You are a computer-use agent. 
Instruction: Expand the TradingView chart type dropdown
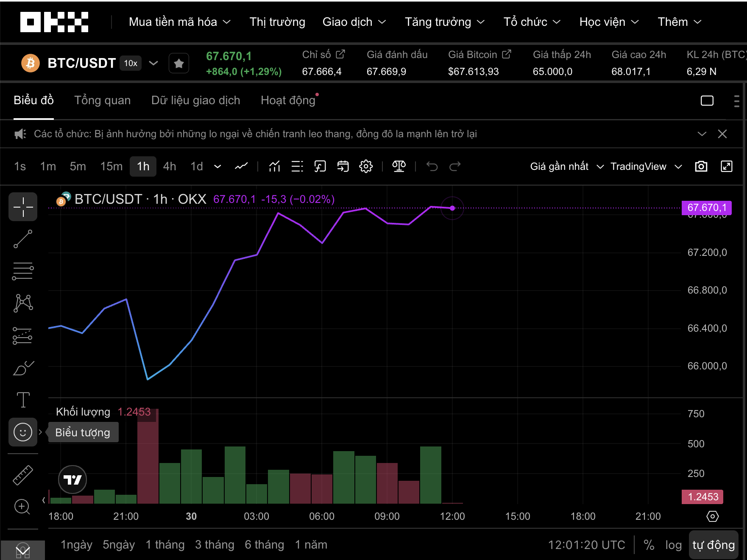coord(646,166)
